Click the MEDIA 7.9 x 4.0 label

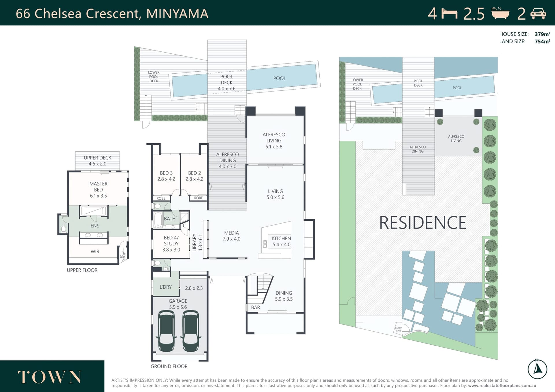tap(232, 236)
